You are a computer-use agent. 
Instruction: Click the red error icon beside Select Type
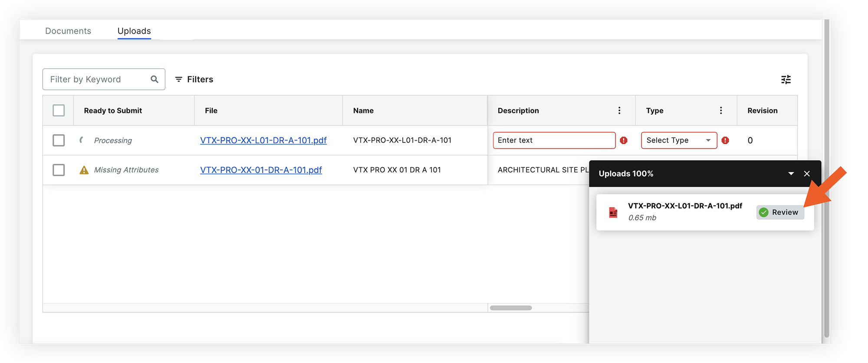(x=725, y=140)
